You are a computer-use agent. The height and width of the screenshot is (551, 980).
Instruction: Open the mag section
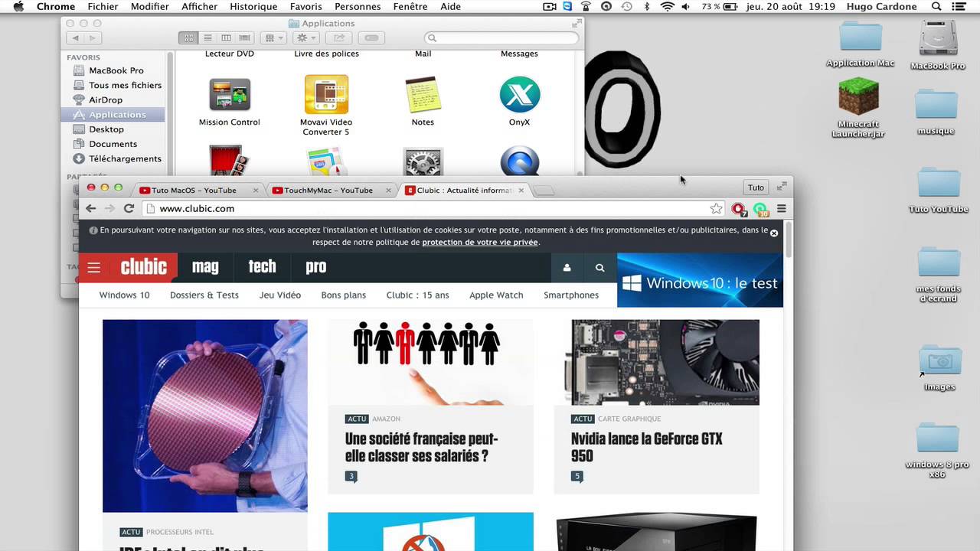(x=205, y=266)
